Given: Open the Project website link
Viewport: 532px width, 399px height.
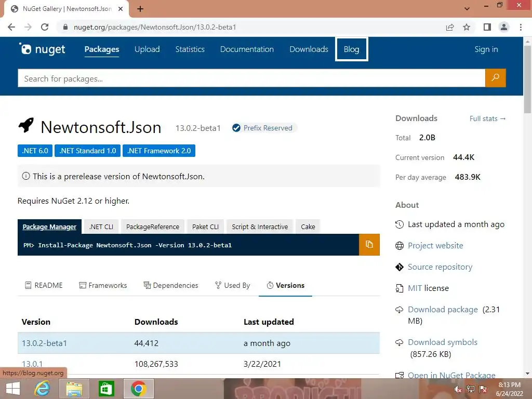Looking at the screenshot, I should click(x=435, y=246).
